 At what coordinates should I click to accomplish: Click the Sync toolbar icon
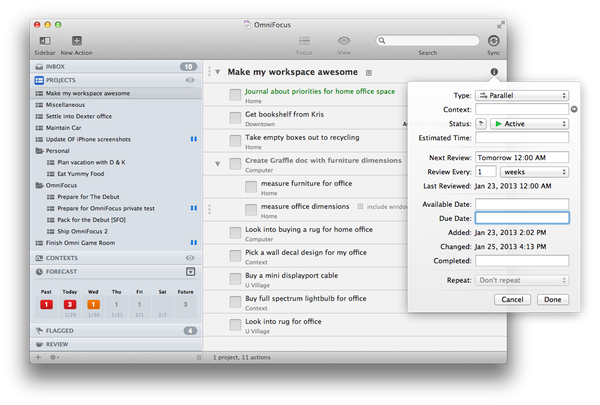coord(493,41)
